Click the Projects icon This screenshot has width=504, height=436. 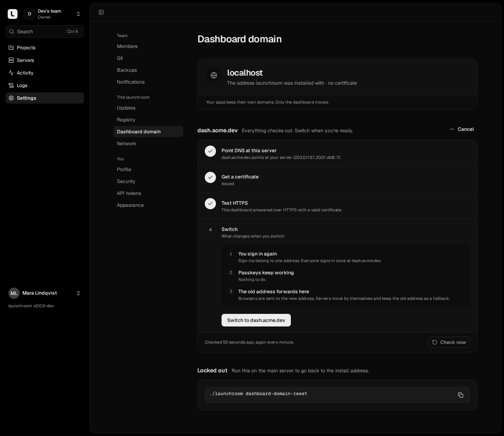(11, 48)
